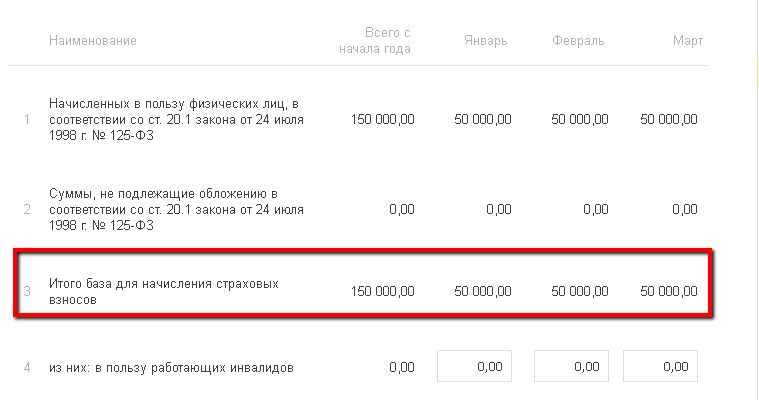The height and width of the screenshot is (400, 759).
Task: Click the March input field in row 4
Action: [x=660, y=366]
